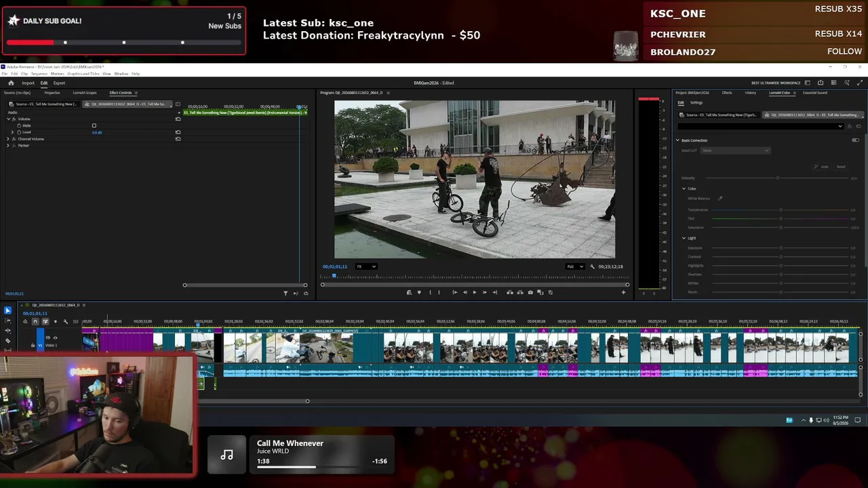Toggle the V1 source patching button

coord(40,345)
